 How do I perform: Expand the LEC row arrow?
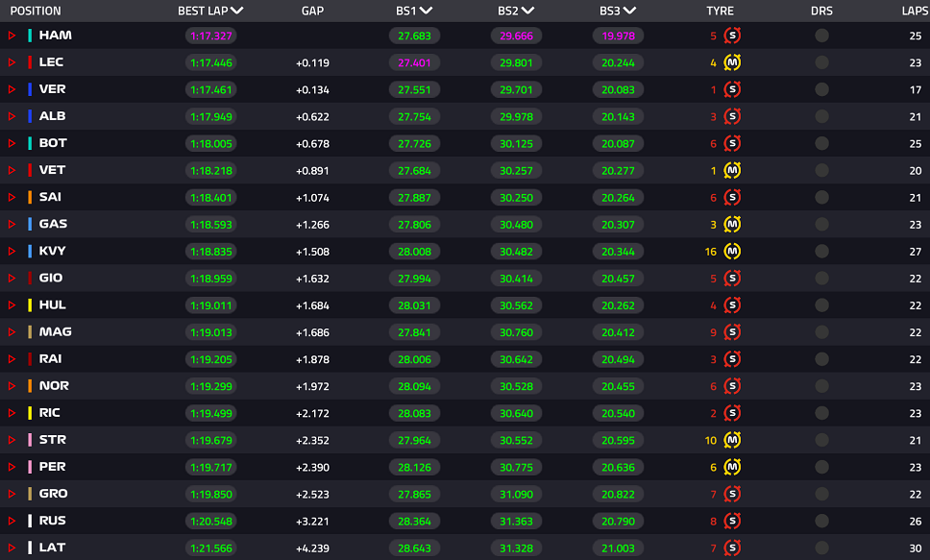click(x=12, y=62)
